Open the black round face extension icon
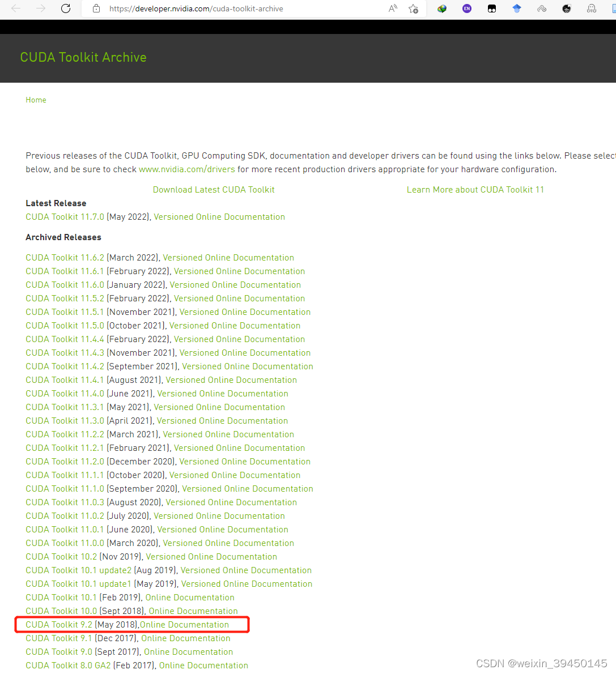Image resolution: width=616 pixels, height=674 pixels. pyautogui.click(x=567, y=8)
